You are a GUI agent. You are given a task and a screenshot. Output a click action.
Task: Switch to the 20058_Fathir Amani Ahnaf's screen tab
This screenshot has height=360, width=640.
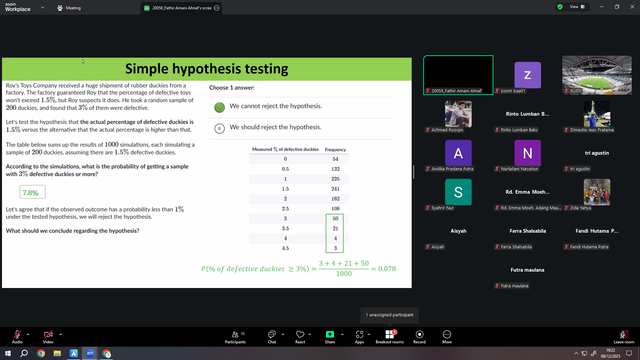pyautogui.click(x=182, y=8)
